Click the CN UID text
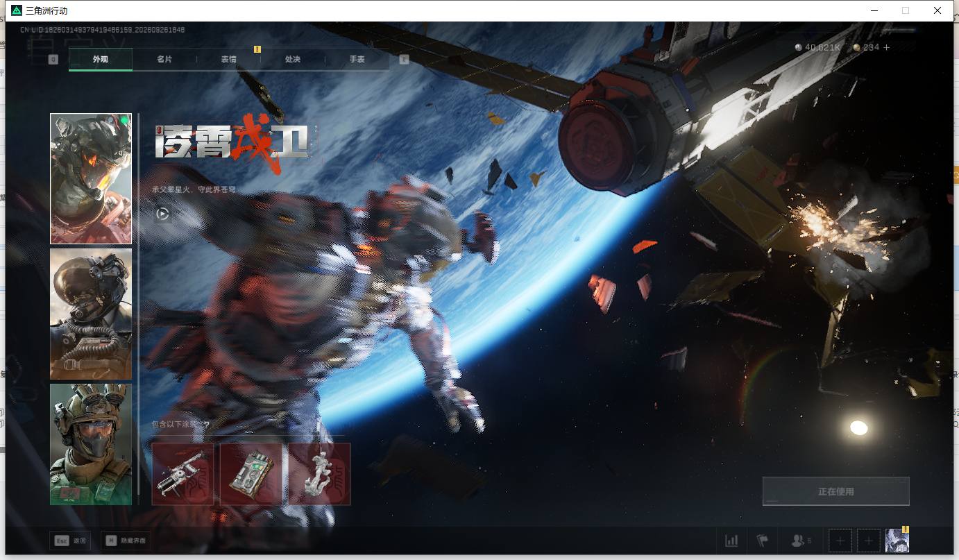This screenshot has width=959, height=560. (x=102, y=30)
